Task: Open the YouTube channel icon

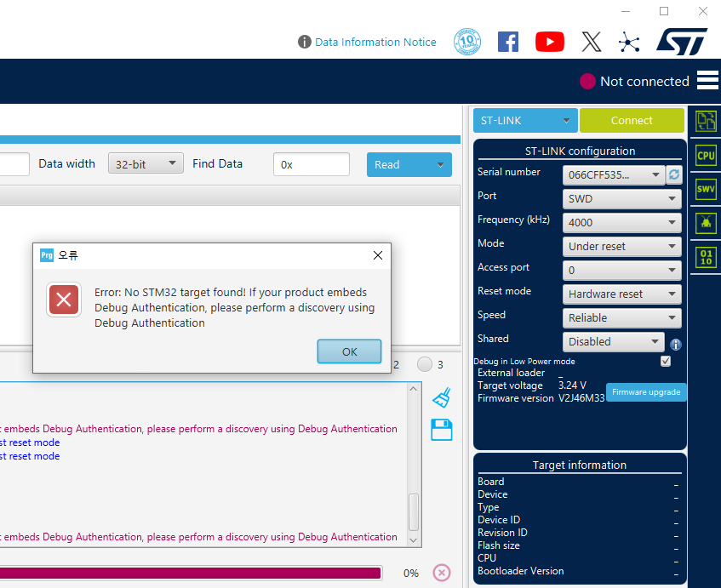Action: (x=550, y=42)
